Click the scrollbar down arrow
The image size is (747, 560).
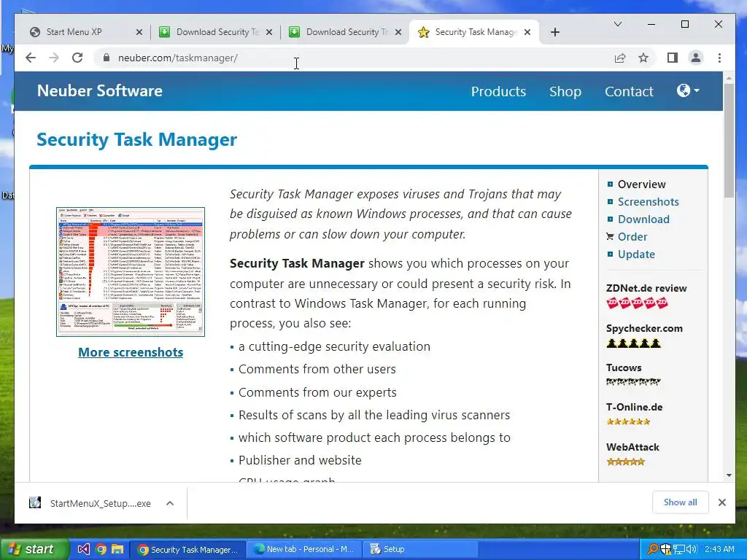729,475
